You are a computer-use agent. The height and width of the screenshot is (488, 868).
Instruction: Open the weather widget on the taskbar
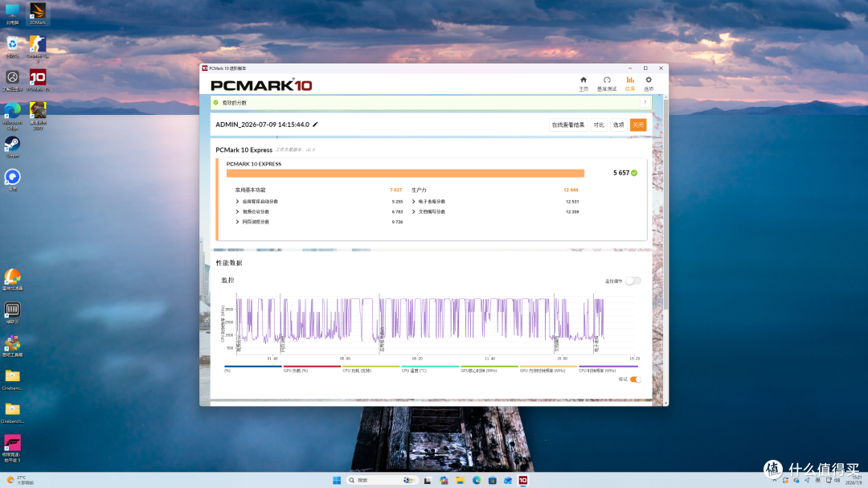tap(19, 480)
